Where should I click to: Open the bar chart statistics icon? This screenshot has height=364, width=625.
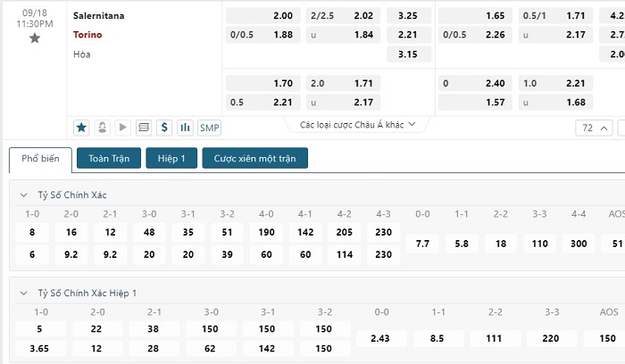185,128
